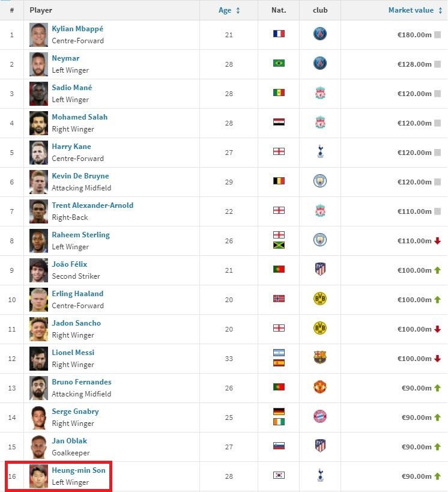Screen dimensions: 448x492
Task: Select Bayern Munich crest in Serge Gnabry row
Action: 319,416
